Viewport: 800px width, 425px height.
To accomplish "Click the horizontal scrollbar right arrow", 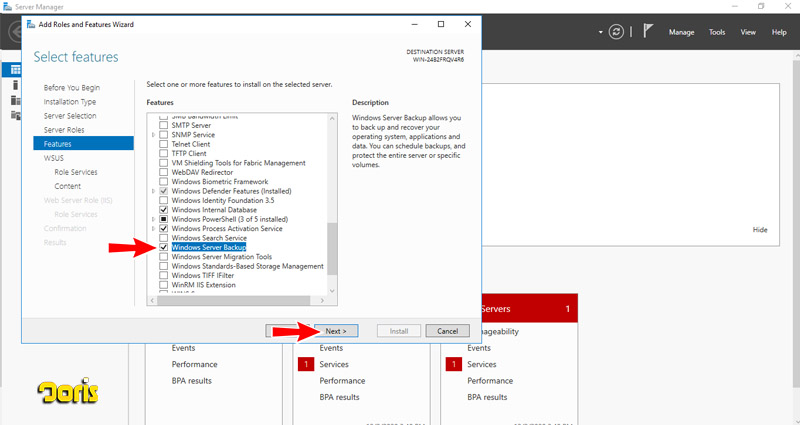I will coord(322,301).
